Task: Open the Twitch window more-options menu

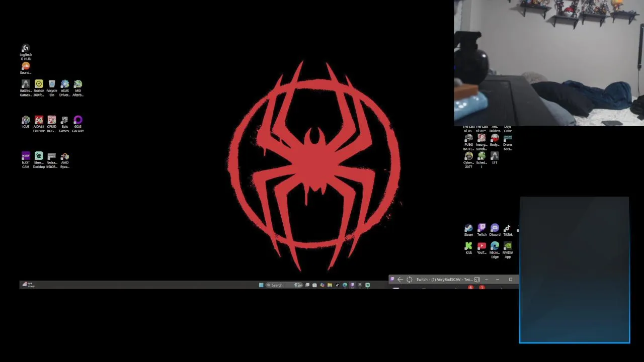Action: tap(486, 280)
